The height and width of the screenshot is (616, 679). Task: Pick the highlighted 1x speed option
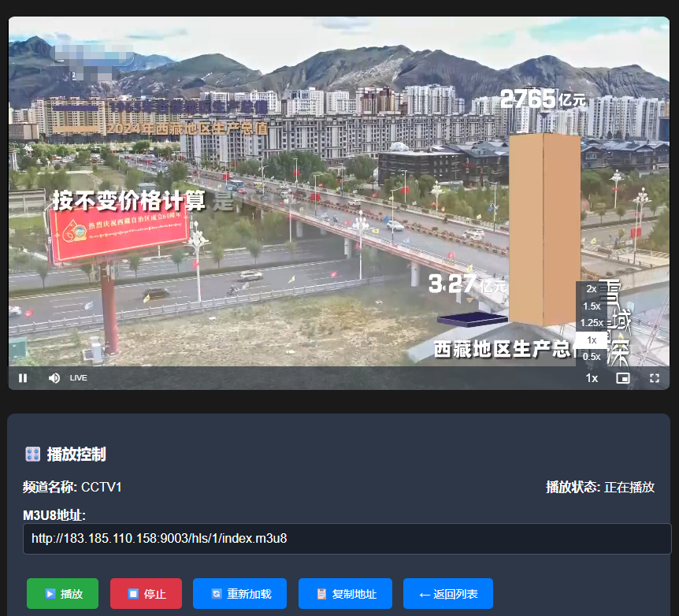click(x=592, y=340)
